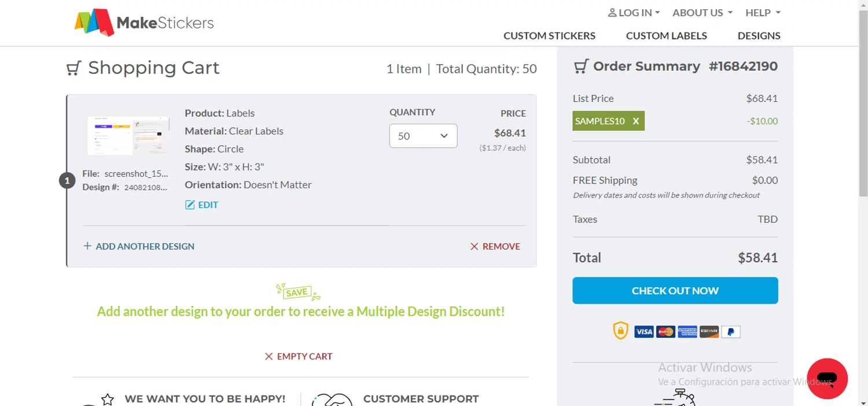Click REMOVE to delete the item

495,246
